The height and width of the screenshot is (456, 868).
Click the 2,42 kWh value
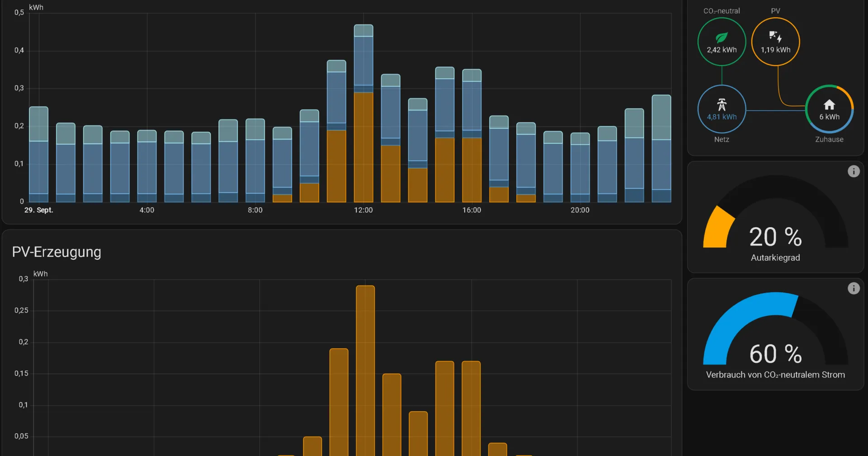tap(722, 50)
